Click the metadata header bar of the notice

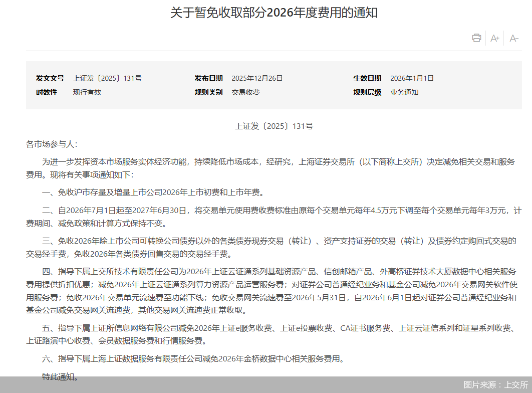(266, 85)
